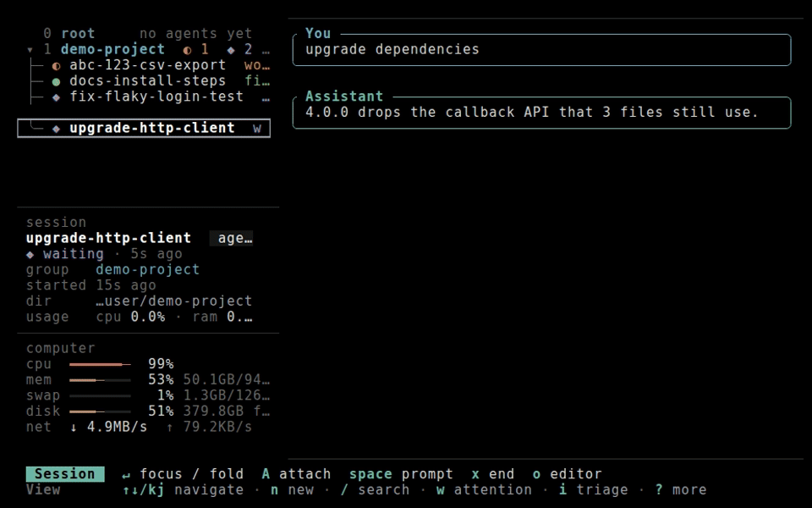The width and height of the screenshot is (812, 508).
Task: Click the waiting diamond icon in session details
Action: pyautogui.click(x=30, y=255)
